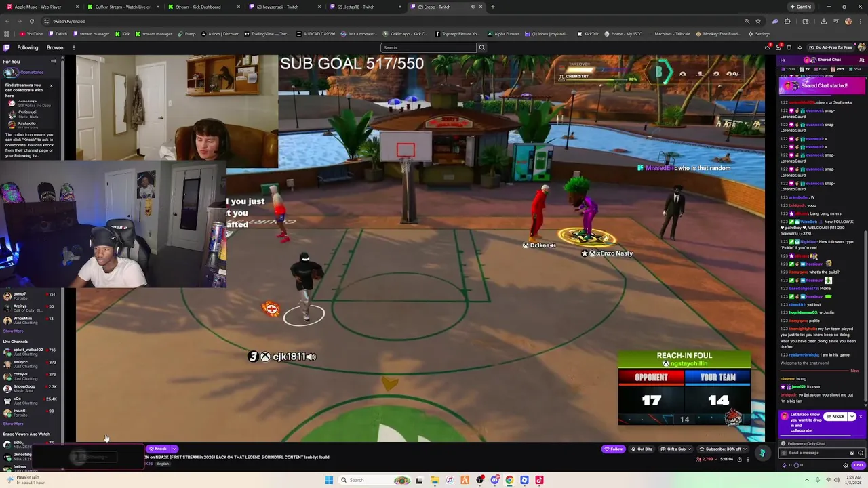This screenshot has width=868, height=488.
Task: Open Windows Start button
Action: pos(329,480)
